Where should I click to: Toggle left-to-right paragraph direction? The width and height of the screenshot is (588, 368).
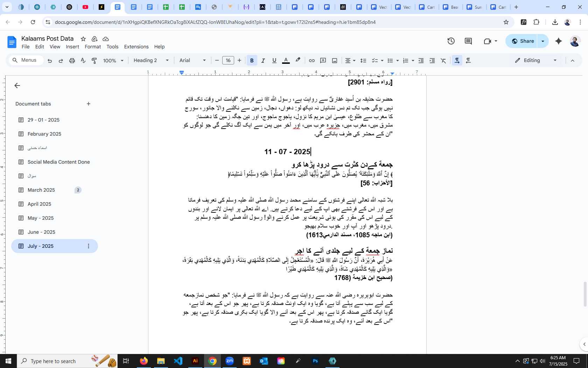[457, 61]
